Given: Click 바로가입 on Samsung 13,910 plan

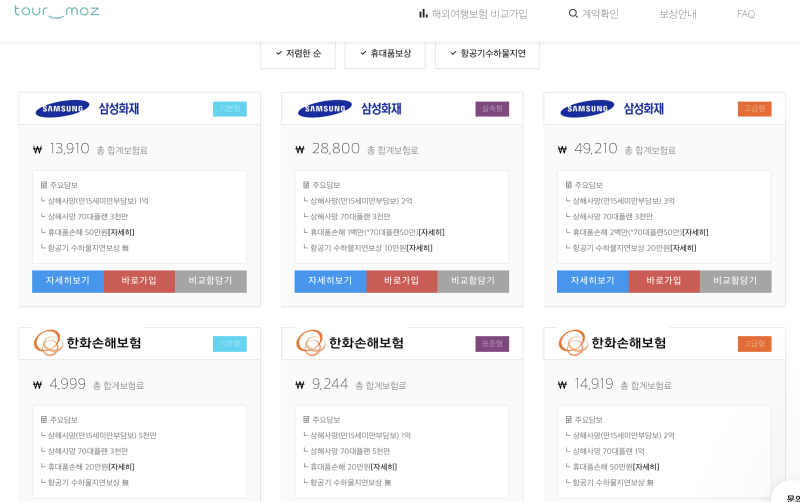Looking at the screenshot, I should [x=139, y=281].
